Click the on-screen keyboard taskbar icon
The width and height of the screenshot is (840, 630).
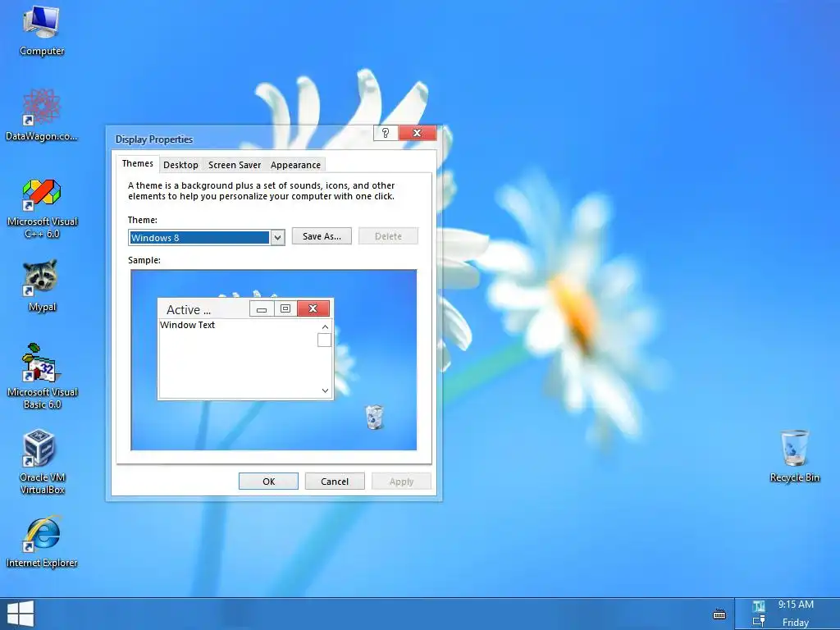click(x=719, y=614)
